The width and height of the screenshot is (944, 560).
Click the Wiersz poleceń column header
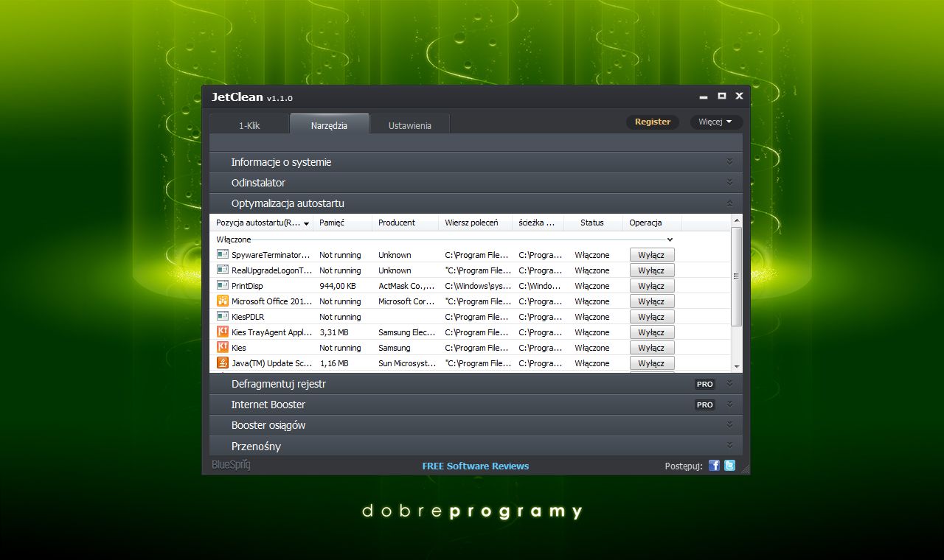[x=476, y=223]
